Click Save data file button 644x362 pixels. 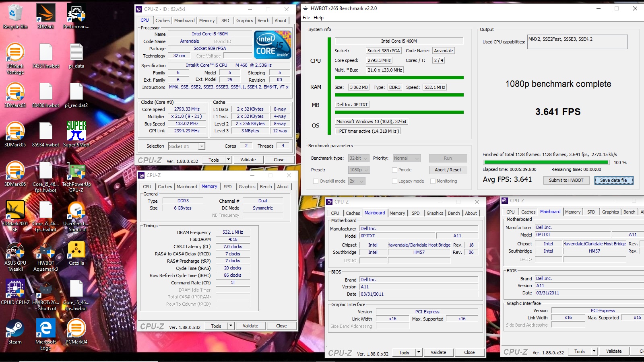613,180
